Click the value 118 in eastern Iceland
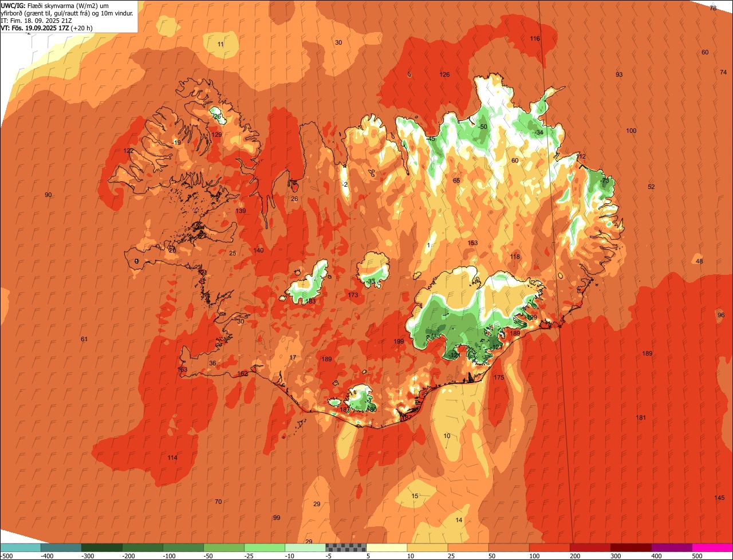 515,257
